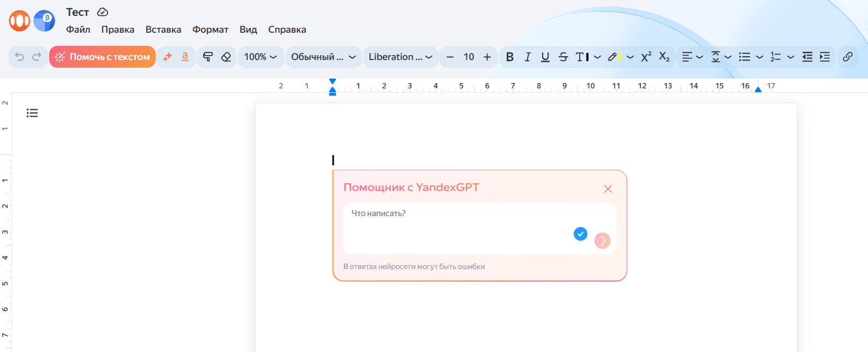Increase font size with plus button
This screenshot has width=868, height=352.
coord(487,57)
